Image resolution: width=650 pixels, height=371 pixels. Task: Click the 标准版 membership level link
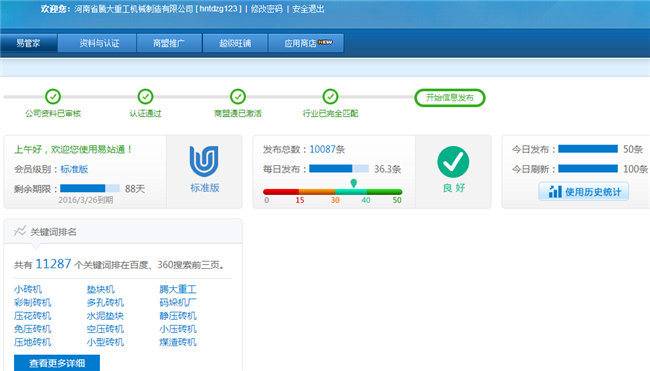pos(74,169)
